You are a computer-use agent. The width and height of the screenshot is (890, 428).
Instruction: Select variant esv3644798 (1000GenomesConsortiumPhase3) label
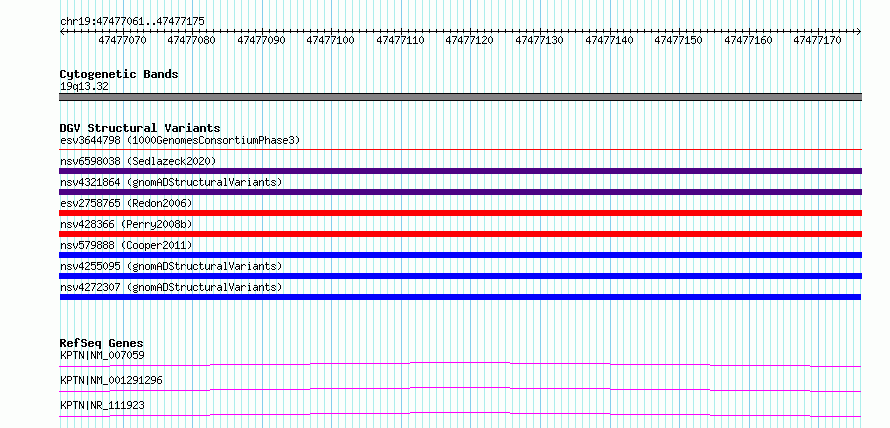coord(180,140)
